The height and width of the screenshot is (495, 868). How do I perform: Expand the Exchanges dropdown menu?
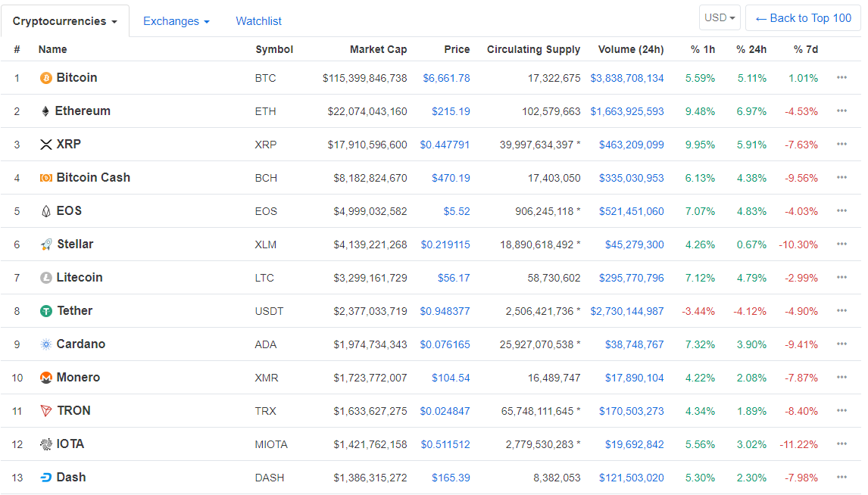click(176, 21)
